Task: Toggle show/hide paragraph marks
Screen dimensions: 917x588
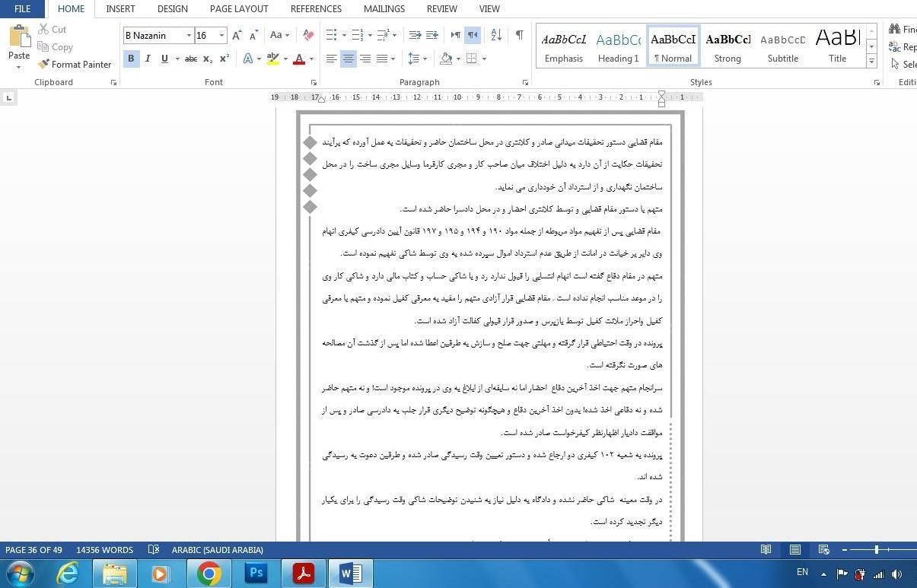Action: tap(519, 35)
